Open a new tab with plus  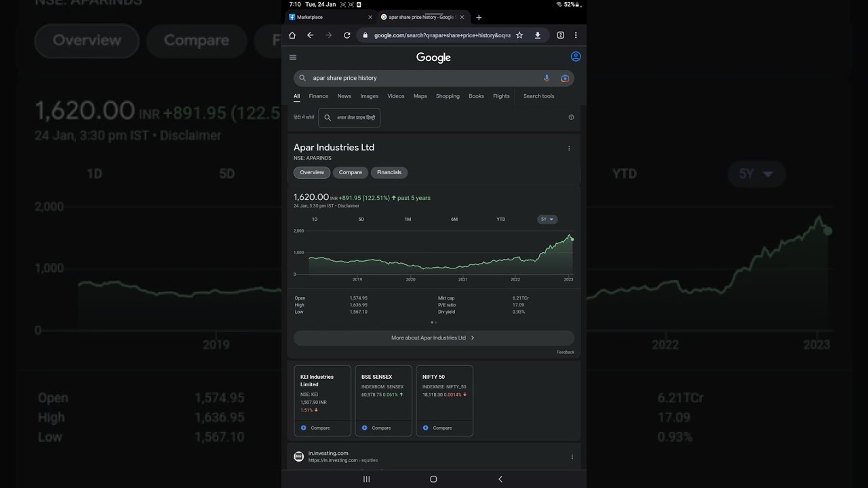tap(479, 18)
